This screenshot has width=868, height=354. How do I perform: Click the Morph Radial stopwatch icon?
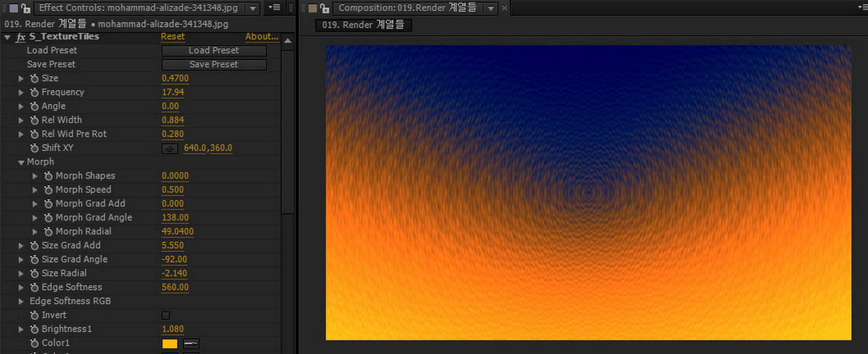(x=48, y=231)
